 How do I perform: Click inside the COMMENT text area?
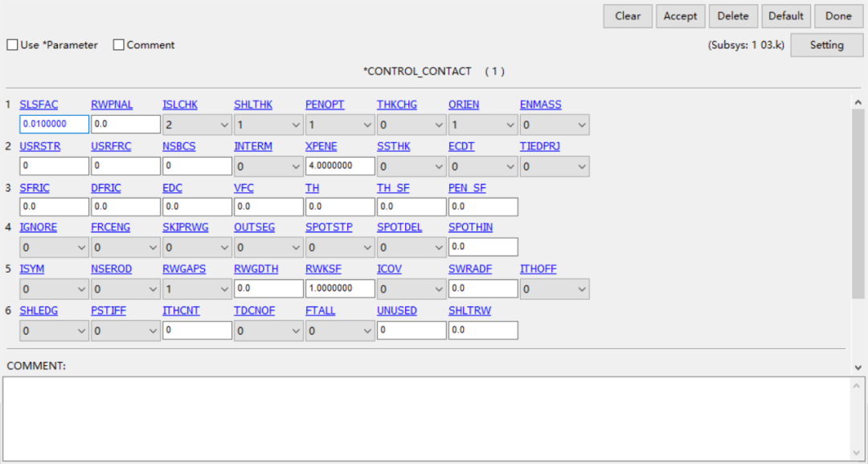coord(426,419)
